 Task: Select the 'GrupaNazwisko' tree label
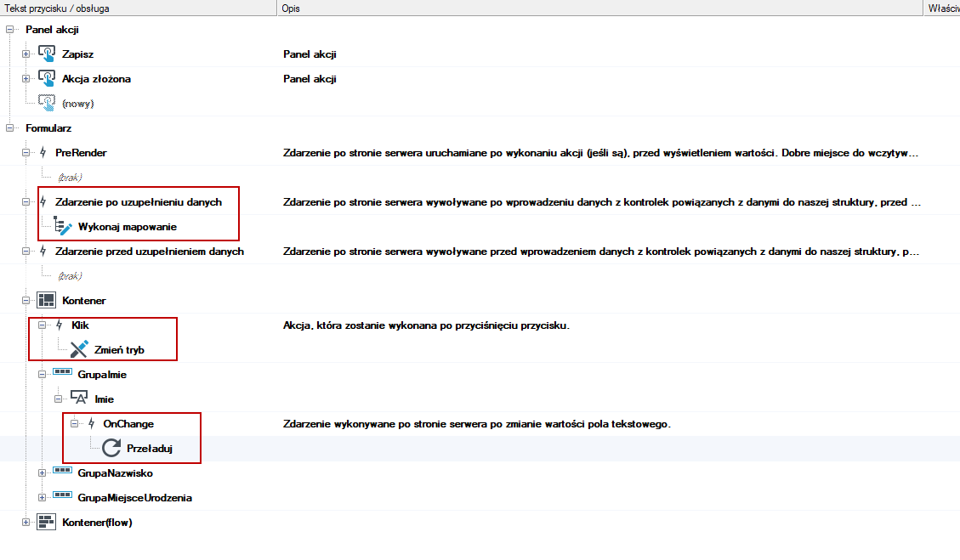click(115, 473)
